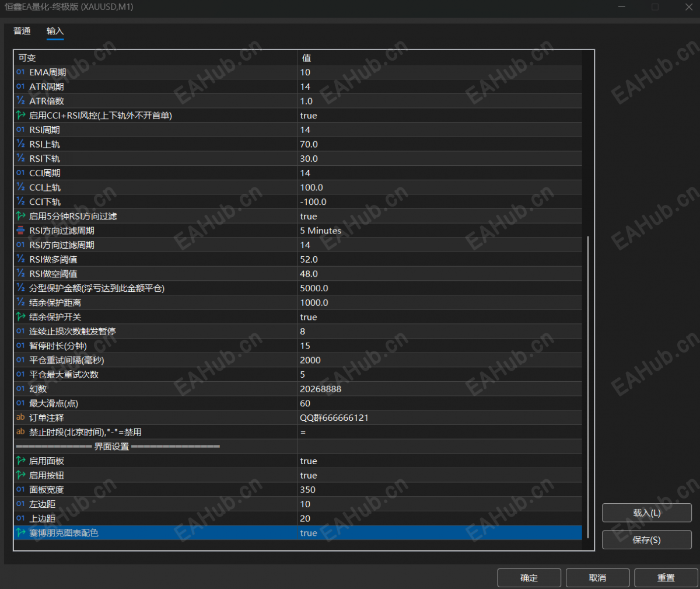Toggle the true value of 启用按钮
Viewport: 700px width, 589px height.
309,475
